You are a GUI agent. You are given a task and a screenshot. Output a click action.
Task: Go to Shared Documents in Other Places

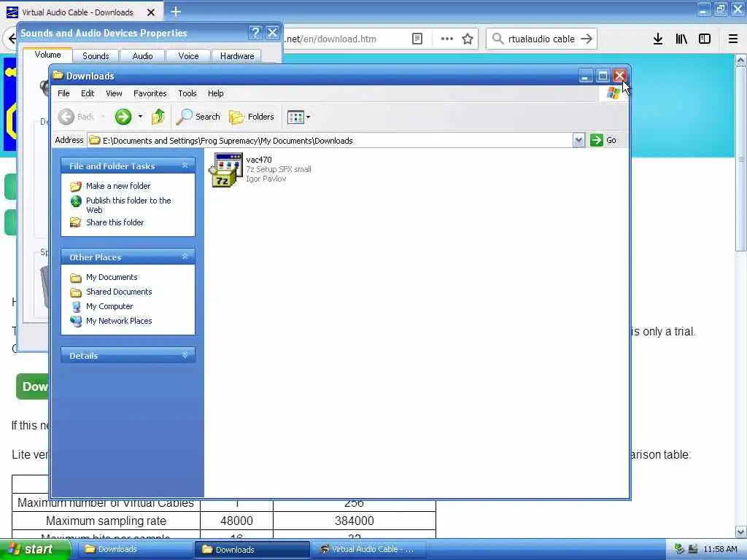119,292
